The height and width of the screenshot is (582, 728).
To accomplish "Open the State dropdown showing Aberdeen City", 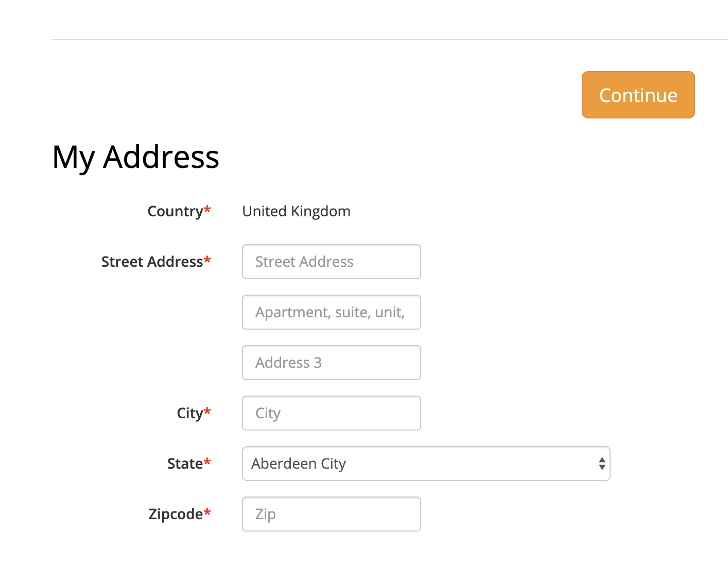I will click(x=426, y=464).
